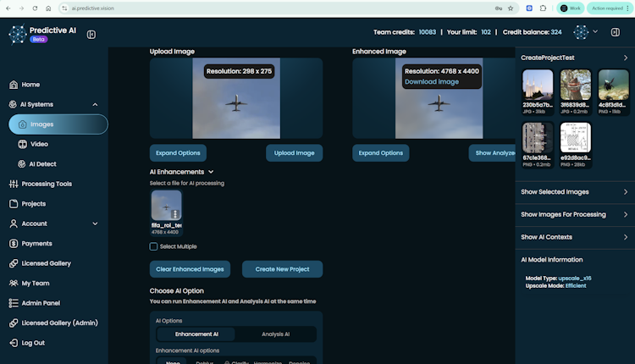Switch to the Analysis AI tab

(275, 334)
